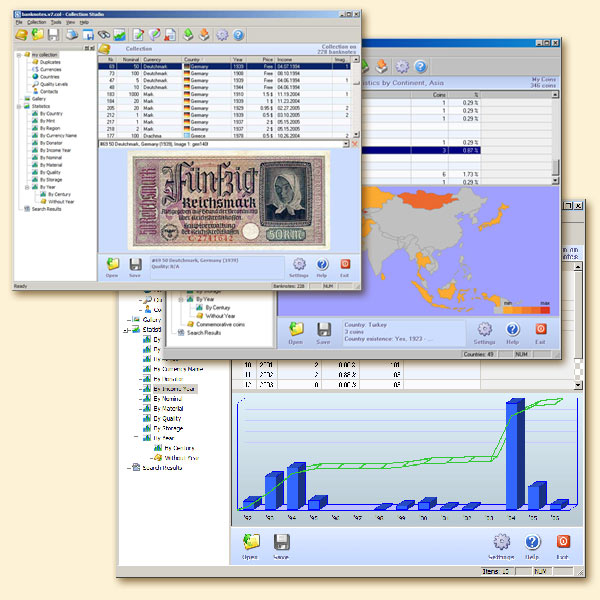
Task: Open Gallery in banknotes tree
Action: point(39,99)
